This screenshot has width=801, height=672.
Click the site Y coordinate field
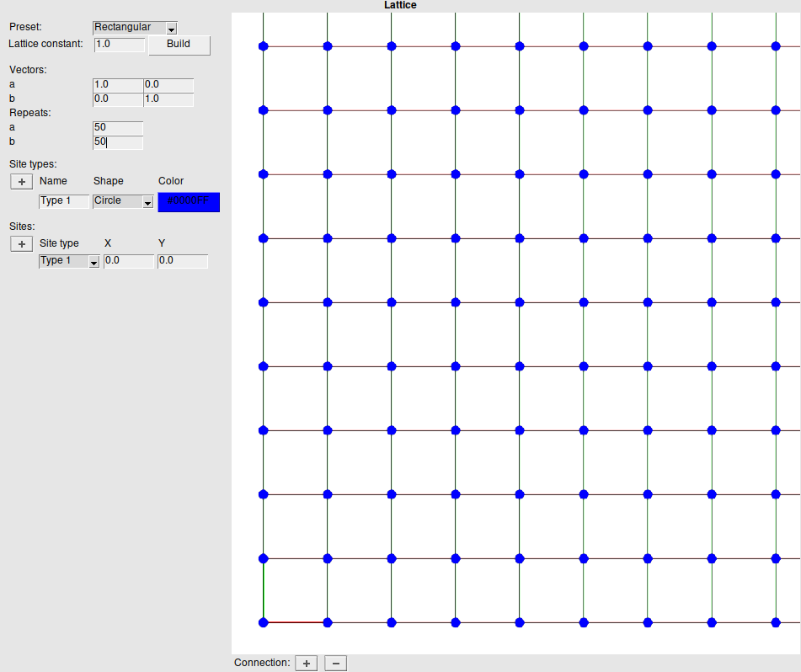(x=182, y=261)
